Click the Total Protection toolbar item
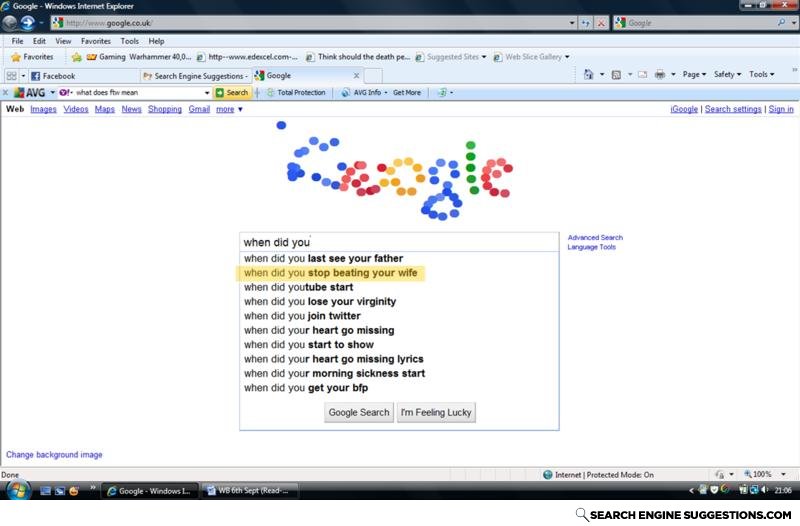This screenshot has height=526, width=800. point(296,93)
